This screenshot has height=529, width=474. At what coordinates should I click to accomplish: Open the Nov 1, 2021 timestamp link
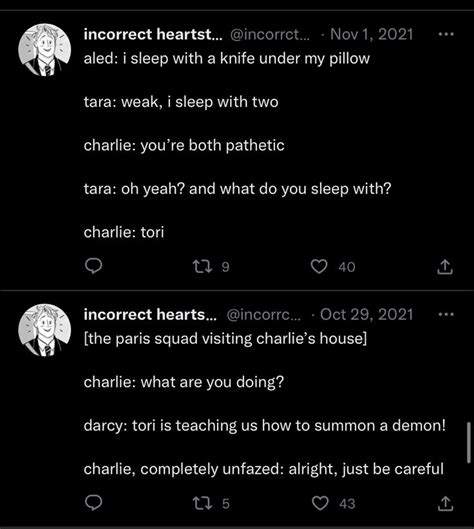point(371,34)
